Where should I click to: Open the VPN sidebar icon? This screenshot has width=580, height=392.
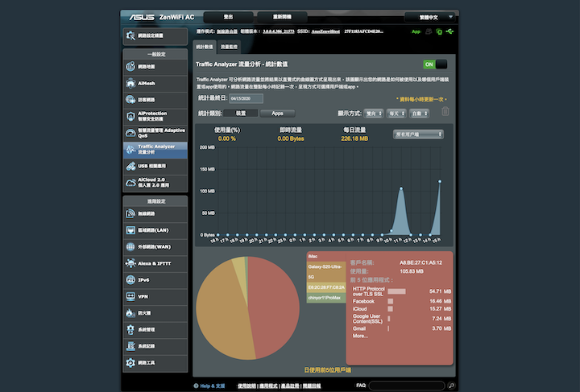click(x=130, y=296)
